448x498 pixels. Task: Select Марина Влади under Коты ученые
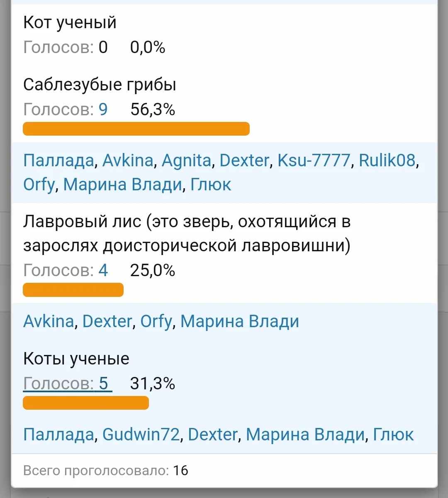point(305,434)
